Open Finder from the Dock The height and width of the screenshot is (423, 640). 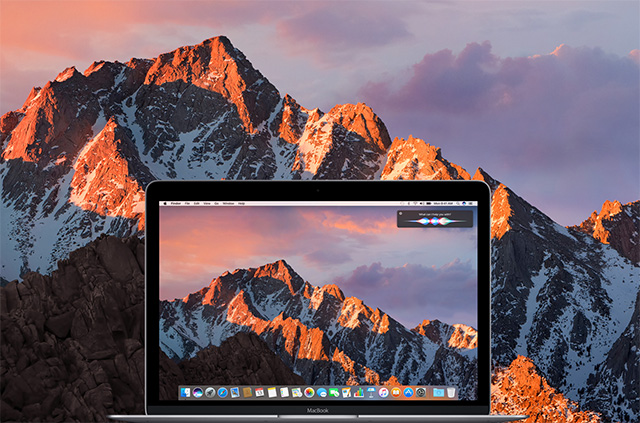pos(185,392)
